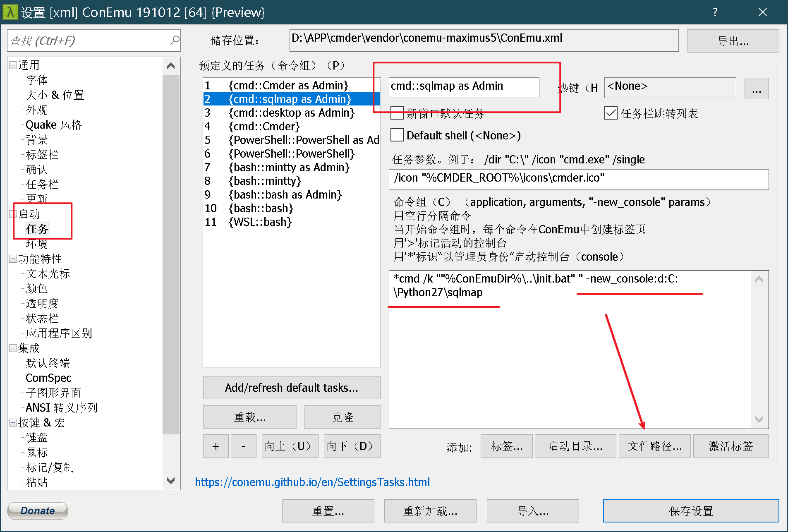Click Add/refresh default tasks button
788x532 pixels.
pyautogui.click(x=291, y=388)
